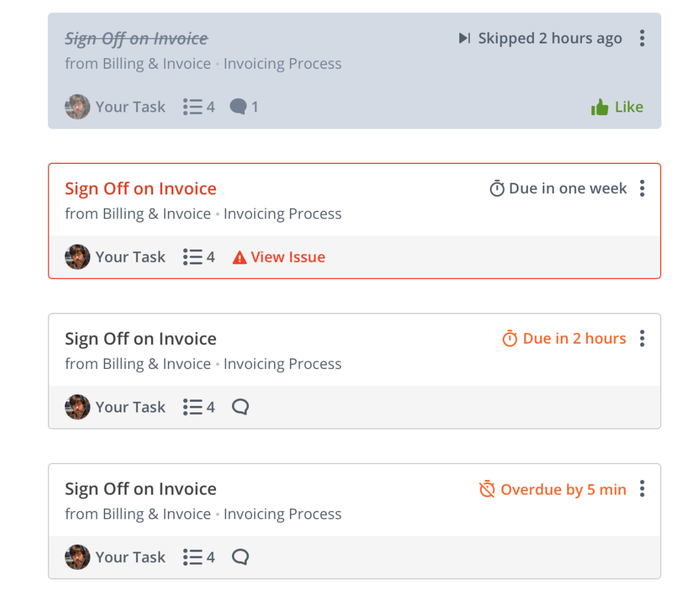Click the timer icon beside Due in one week
Screen dimensions: 700x598
(x=496, y=188)
